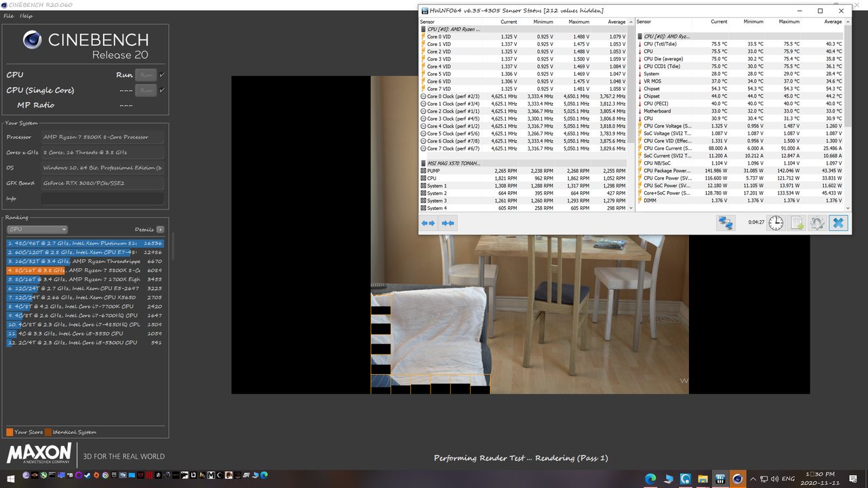Click the left sensor pane vertical scrollbar

[x=631, y=115]
